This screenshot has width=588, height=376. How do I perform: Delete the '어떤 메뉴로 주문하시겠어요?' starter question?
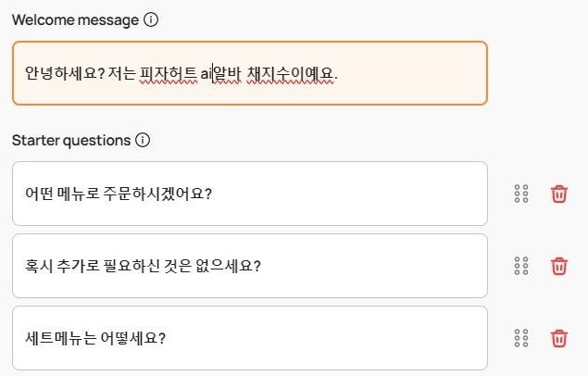pos(559,194)
